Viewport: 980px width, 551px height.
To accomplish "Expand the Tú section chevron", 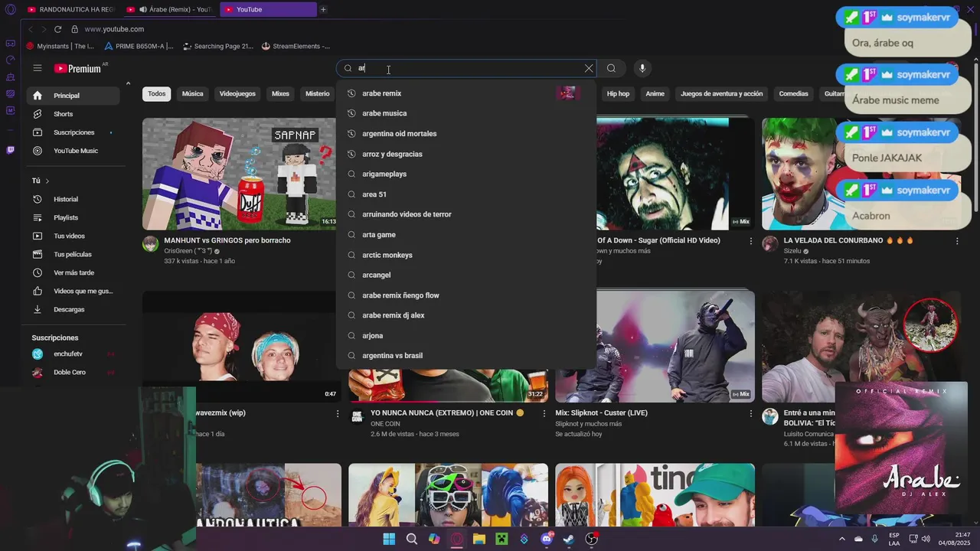I will point(47,181).
